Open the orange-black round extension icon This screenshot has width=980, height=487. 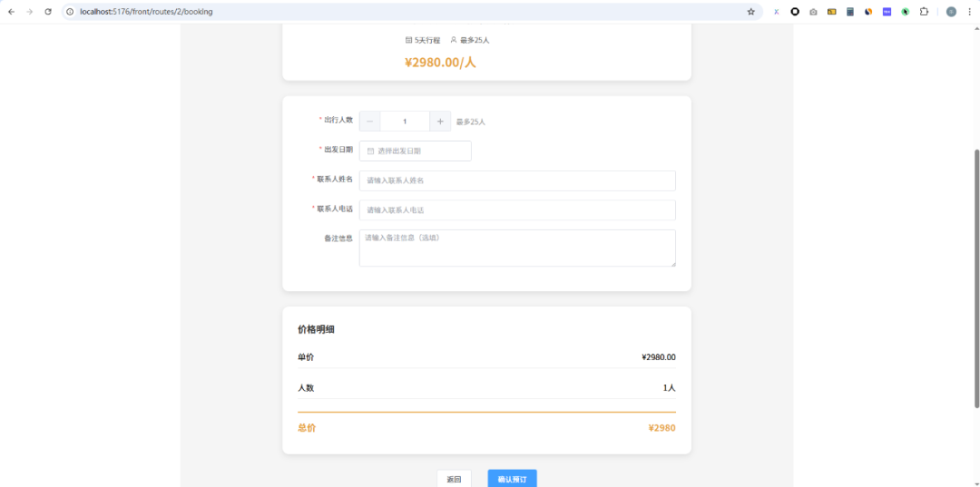pyautogui.click(x=868, y=12)
